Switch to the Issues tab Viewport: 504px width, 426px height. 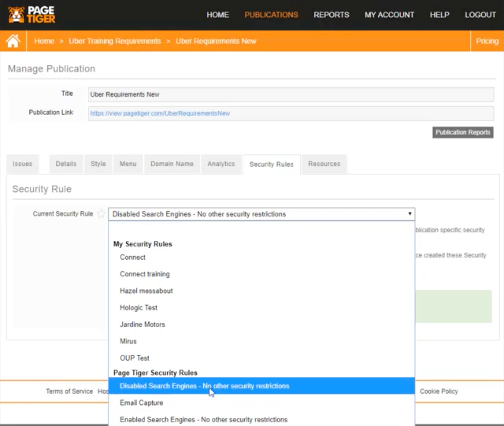(22, 164)
